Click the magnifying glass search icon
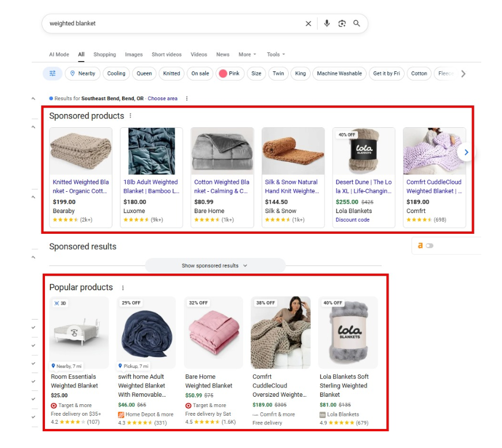The height and width of the screenshot is (448, 502). point(357,24)
